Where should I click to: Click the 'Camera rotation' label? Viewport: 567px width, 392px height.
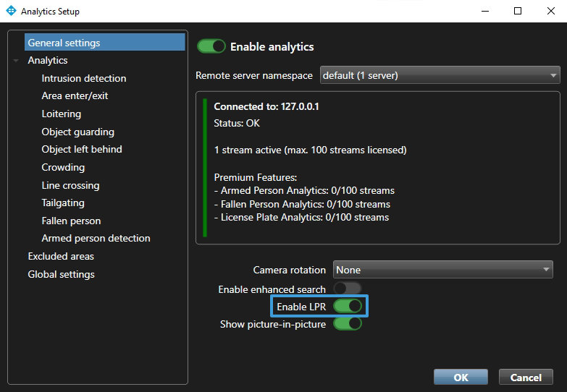[x=289, y=270]
